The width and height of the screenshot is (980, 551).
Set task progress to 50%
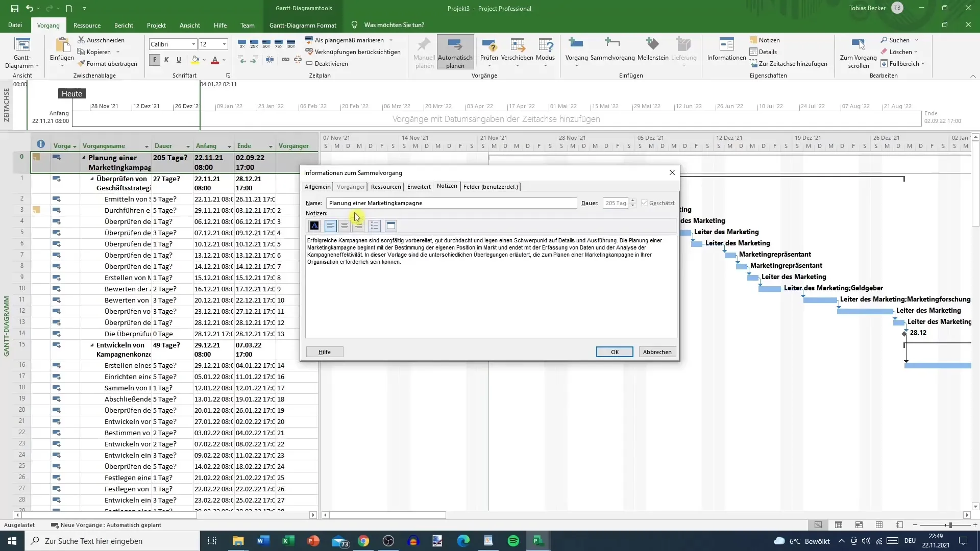coord(266,44)
